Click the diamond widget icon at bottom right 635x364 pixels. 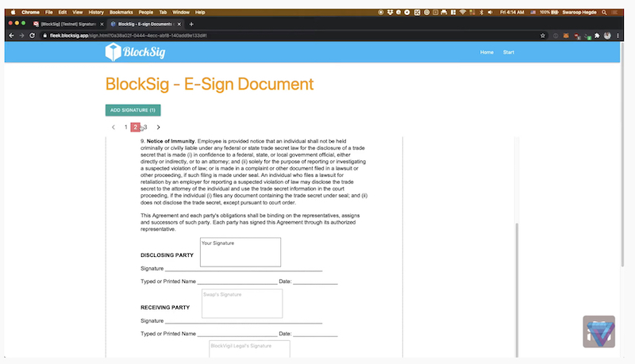599,331
